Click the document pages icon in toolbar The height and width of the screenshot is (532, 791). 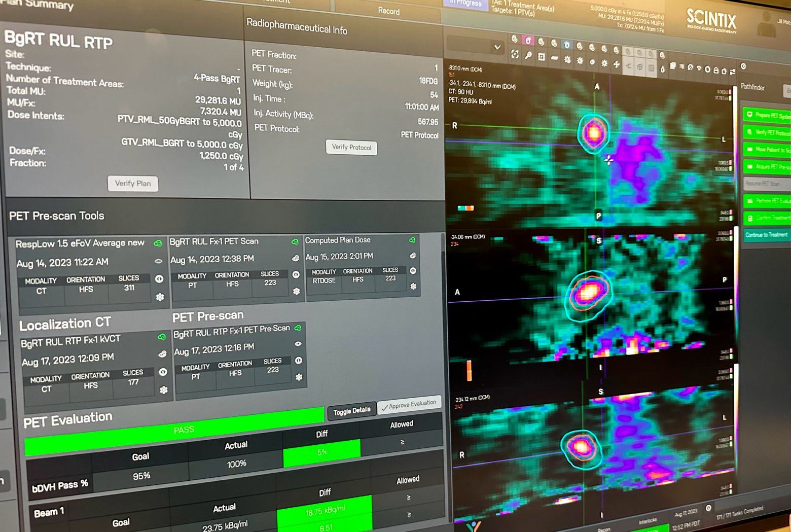(672, 65)
